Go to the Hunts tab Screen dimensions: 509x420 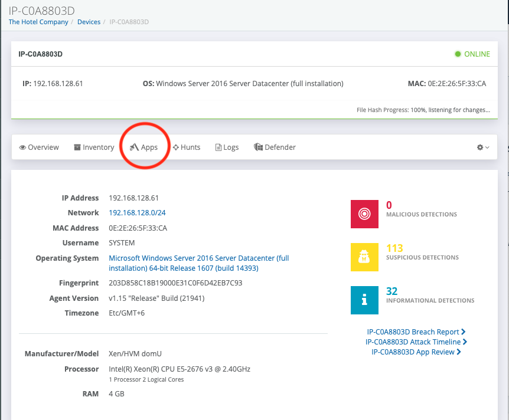tap(187, 147)
